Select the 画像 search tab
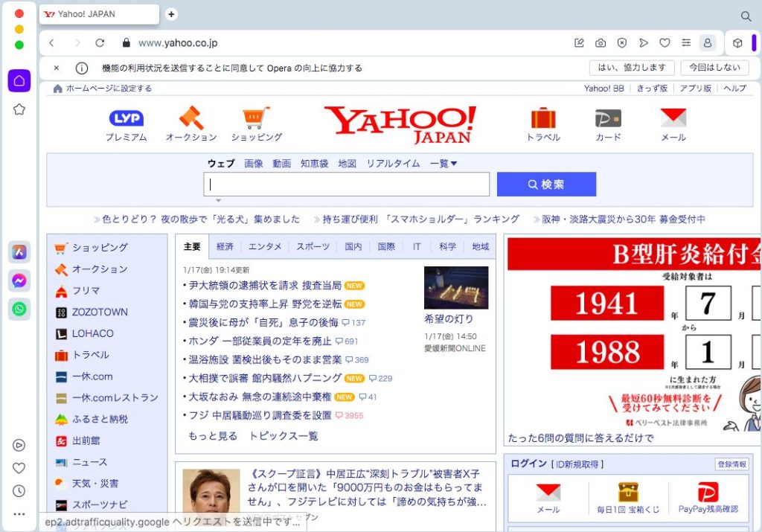Screen dimensions: 762x532 pyautogui.click(x=253, y=164)
